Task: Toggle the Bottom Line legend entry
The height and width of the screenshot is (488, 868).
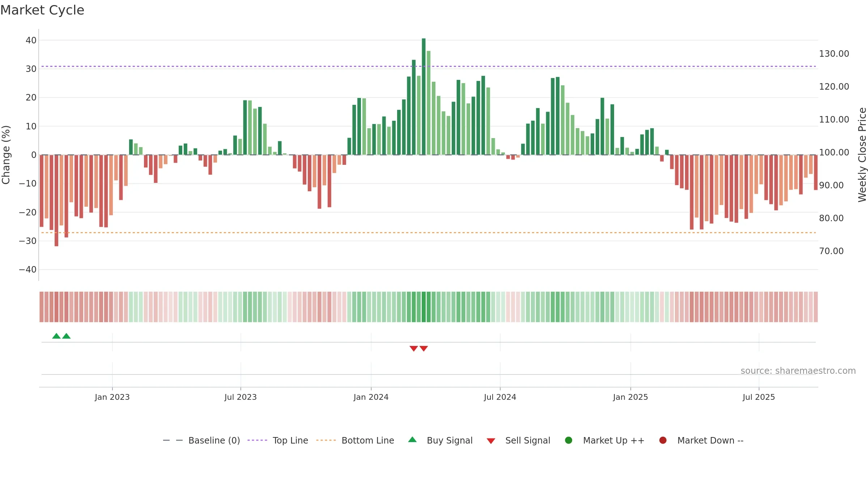Action: pos(355,440)
